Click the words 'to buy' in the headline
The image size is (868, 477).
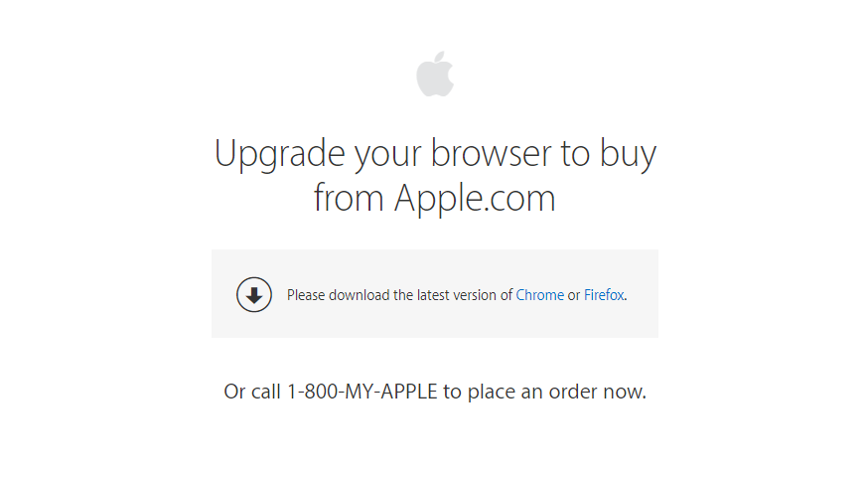coord(609,153)
